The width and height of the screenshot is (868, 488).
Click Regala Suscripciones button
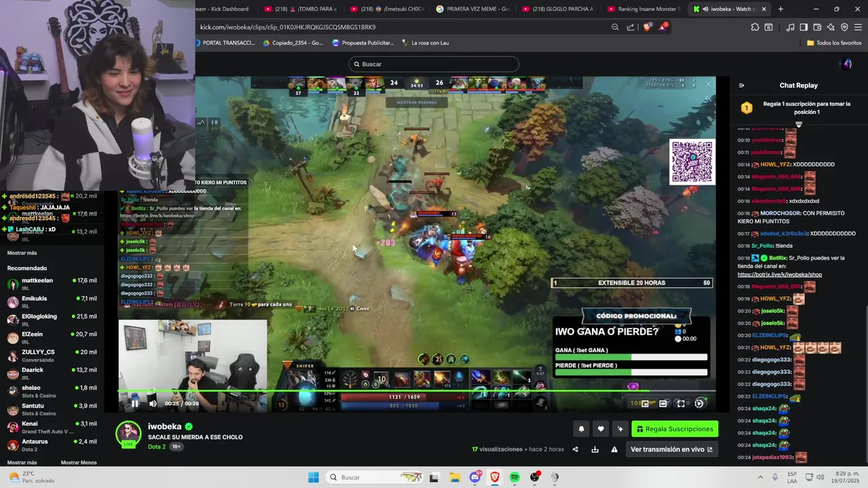click(675, 429)
